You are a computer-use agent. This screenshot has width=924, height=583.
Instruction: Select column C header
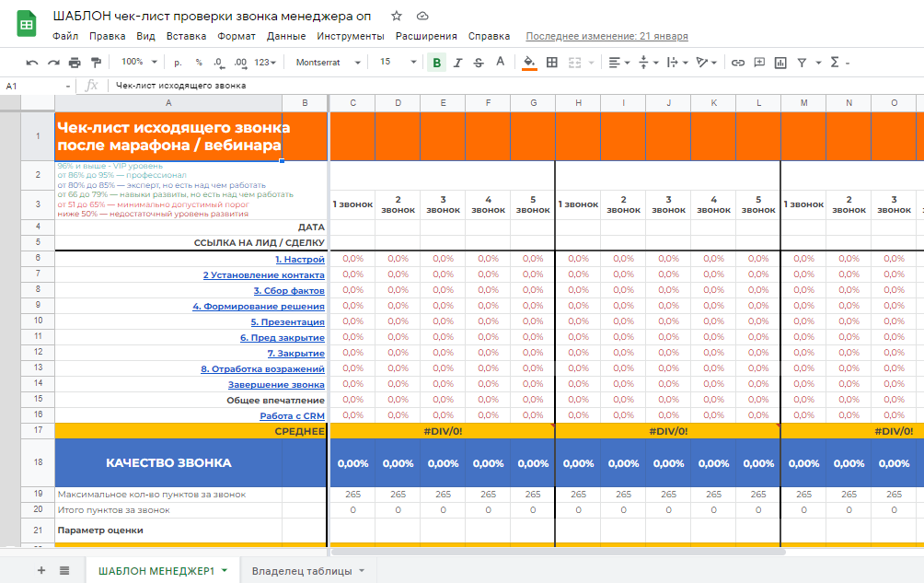point(352,103)
